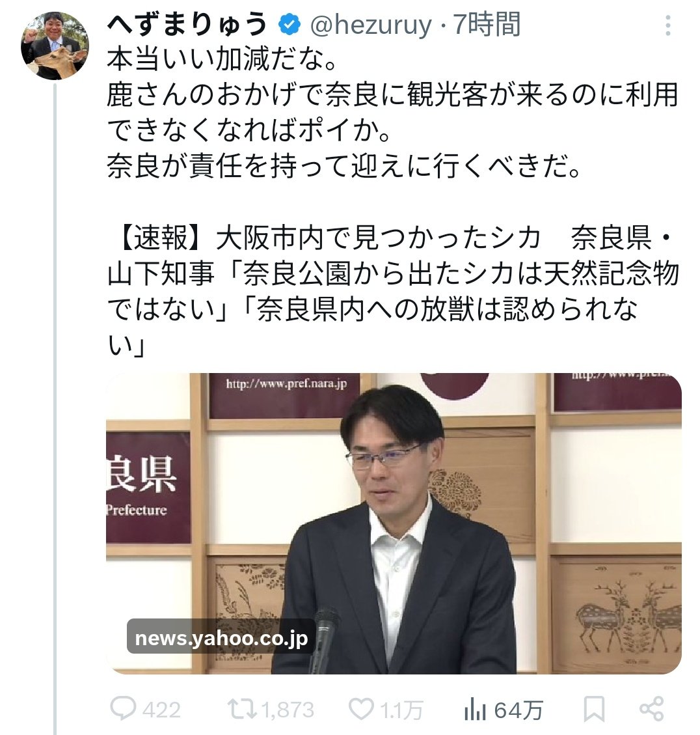The width and height of the screenshot is (700, 735).
Task: Bookmark this post
Action: tap(594, 709)
